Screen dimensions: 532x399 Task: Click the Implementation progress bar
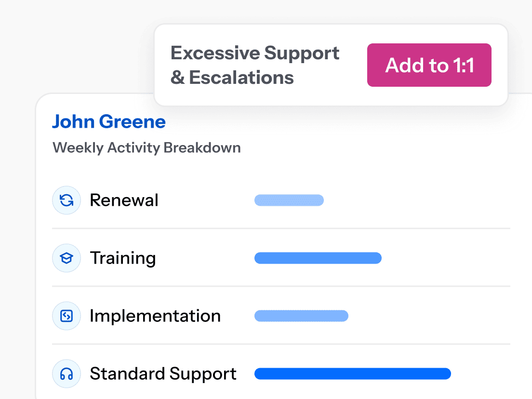pos(301,316)
